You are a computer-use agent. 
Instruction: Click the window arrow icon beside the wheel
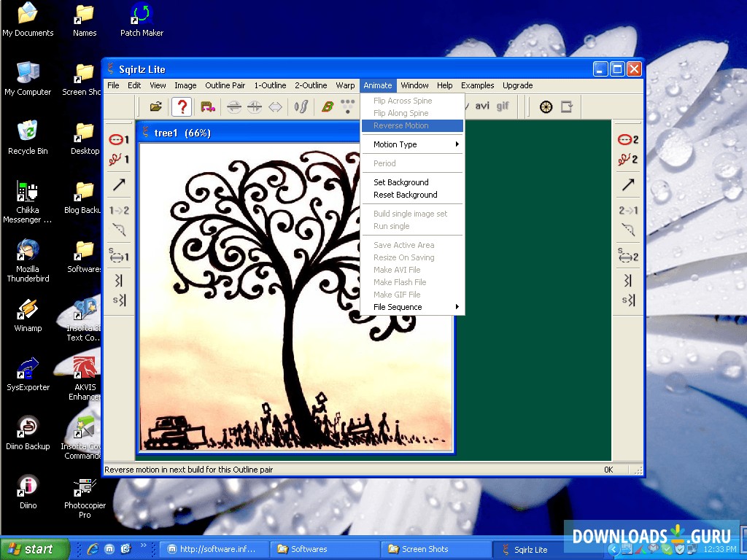[x=566, y=106]
